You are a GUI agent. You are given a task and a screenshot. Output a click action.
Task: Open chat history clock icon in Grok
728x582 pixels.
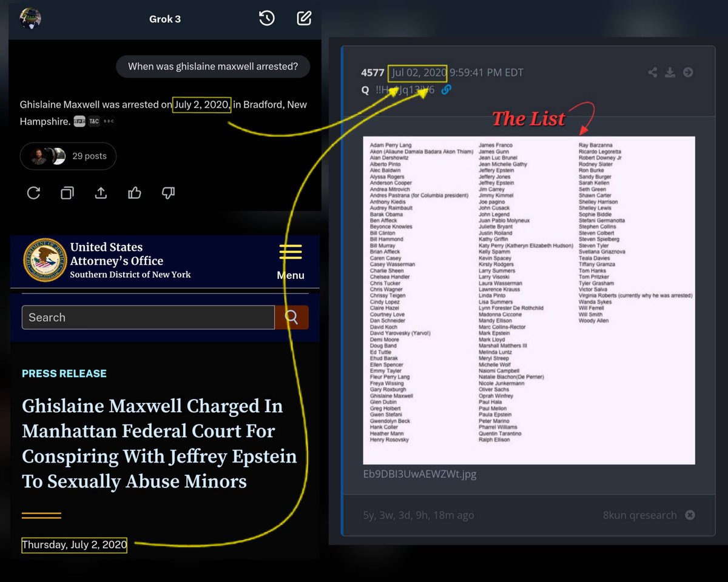(x=267, y=18)
